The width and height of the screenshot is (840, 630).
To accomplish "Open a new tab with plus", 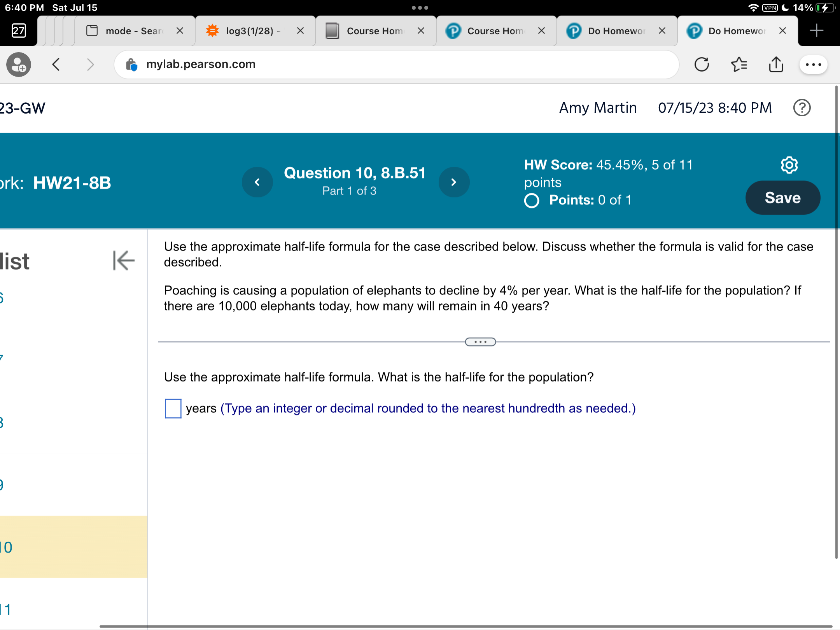I will point(816,31).
